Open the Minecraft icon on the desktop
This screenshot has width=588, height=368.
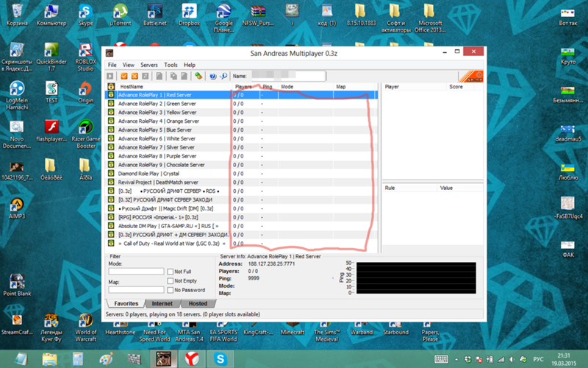293,319
